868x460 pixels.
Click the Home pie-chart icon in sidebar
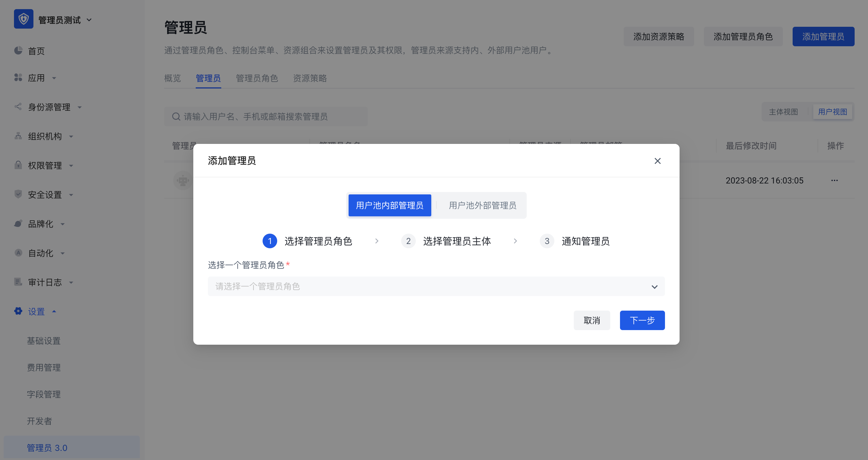[18, 51]
